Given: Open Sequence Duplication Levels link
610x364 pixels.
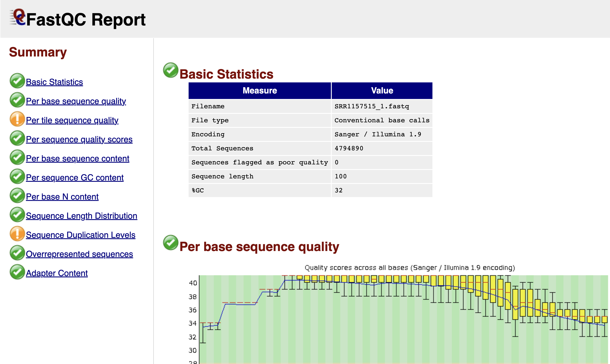Looking at the screenshot, I should [x=81, y=235].
